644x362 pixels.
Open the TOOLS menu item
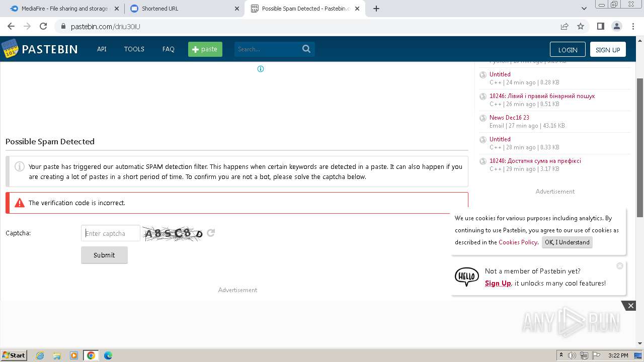(134, 49)
